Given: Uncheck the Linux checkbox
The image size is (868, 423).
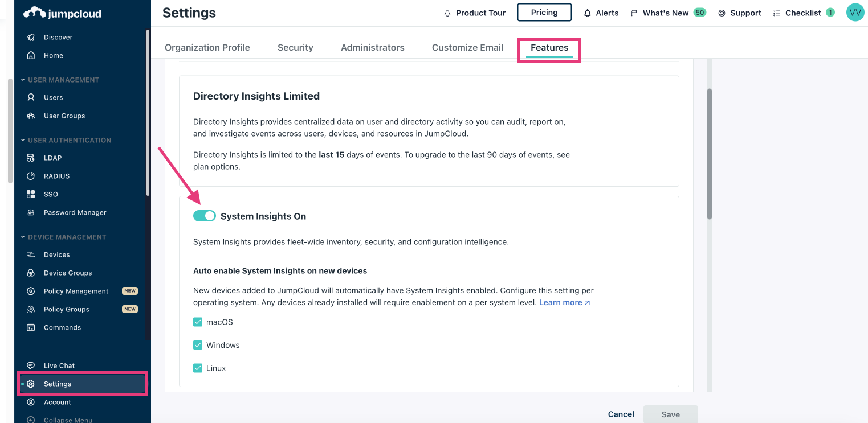Looking at the screenshot, I should 198,368.
